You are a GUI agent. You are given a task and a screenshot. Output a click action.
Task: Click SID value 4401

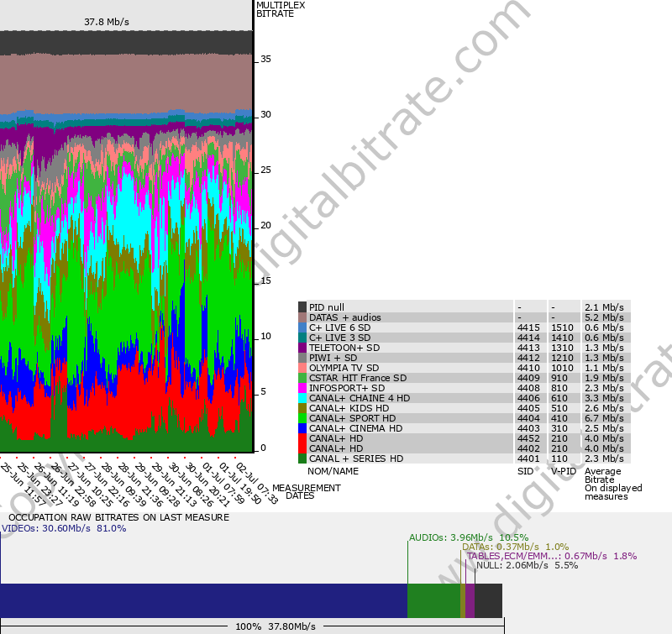528,458
